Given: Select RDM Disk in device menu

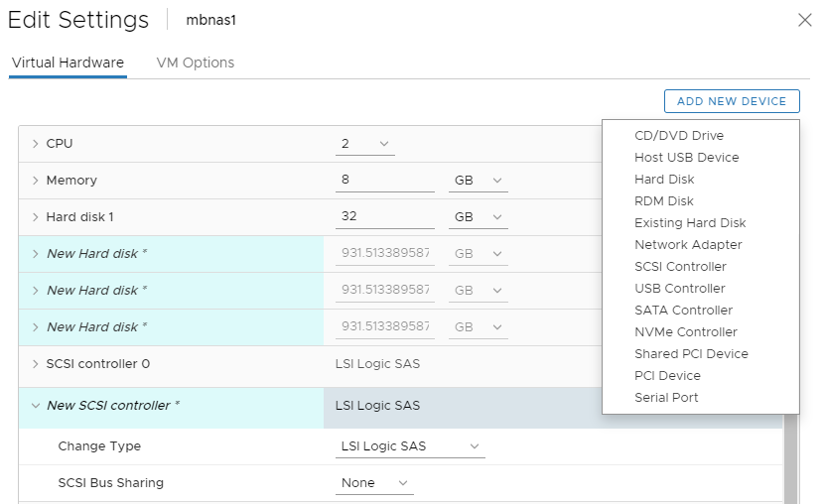Looking at the screenshot, I should [x=664, y=200].
